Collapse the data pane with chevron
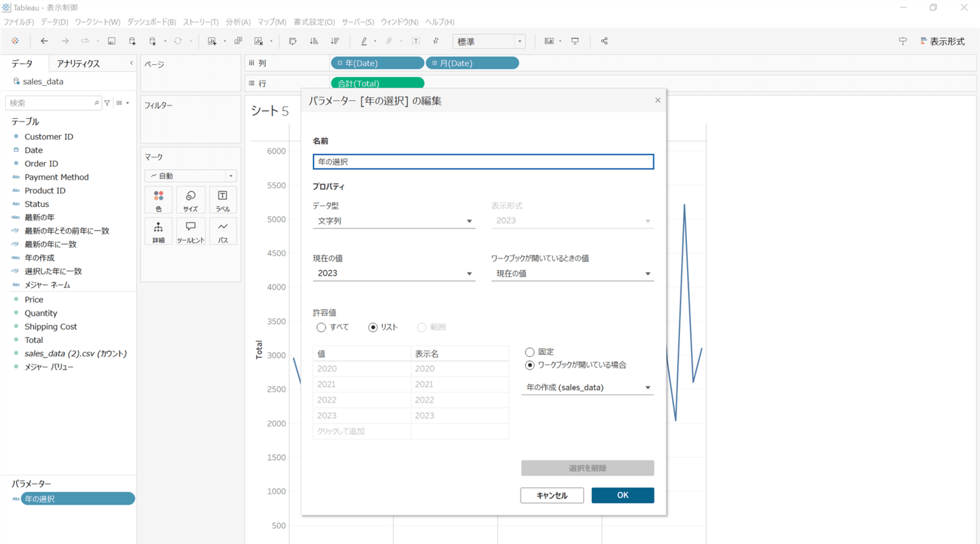Screen dimensions: 980x544 click(x=131, y=63)
